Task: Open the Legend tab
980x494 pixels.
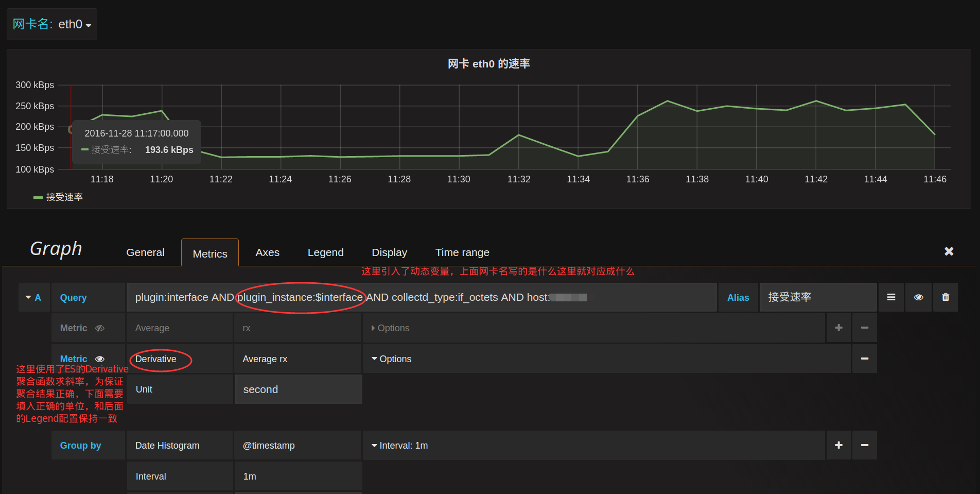Action: [x=325, y=252]
